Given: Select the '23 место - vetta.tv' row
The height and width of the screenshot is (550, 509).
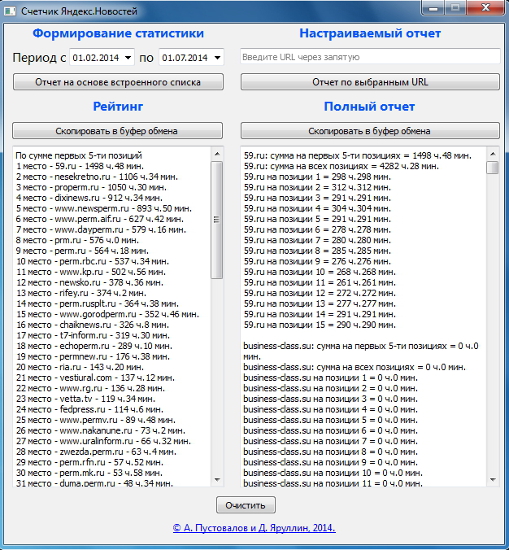Looking at the screenshot, I should coord(86,398).
